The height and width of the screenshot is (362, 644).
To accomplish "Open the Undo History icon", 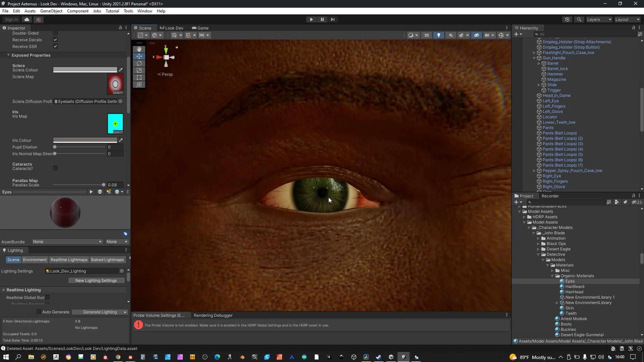I will 567,19.
